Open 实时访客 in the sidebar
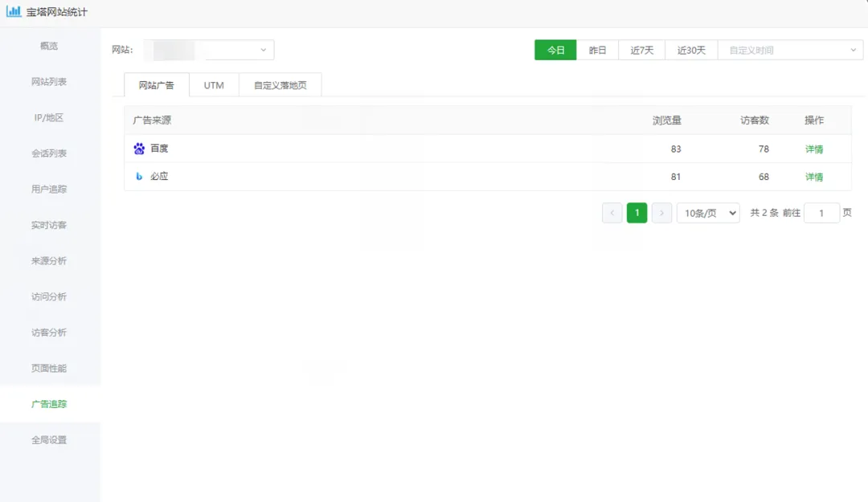The width and height of the screenshot is (868, 502). coord(49,225)
